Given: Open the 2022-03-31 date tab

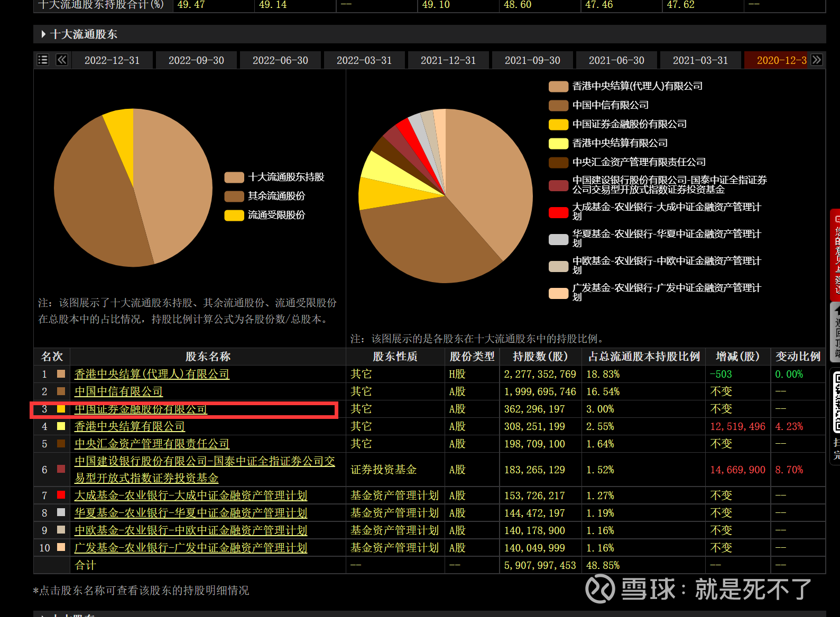Looking at the screenshot, I should (364, 60).
